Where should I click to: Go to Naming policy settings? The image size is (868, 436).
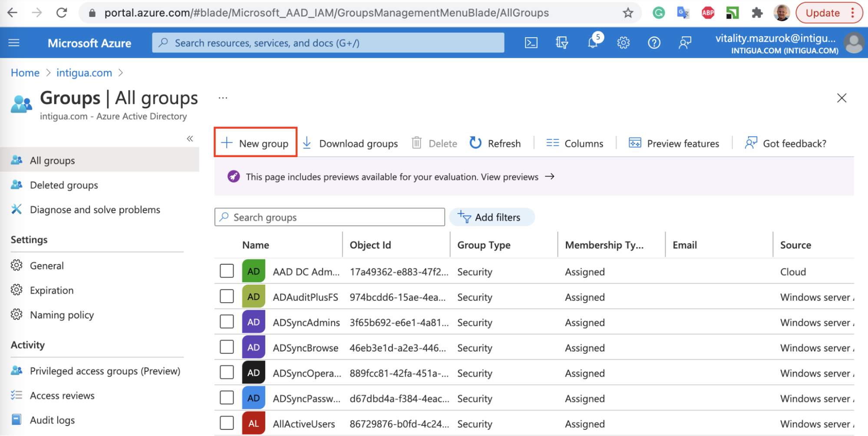[x=62, y=315]
